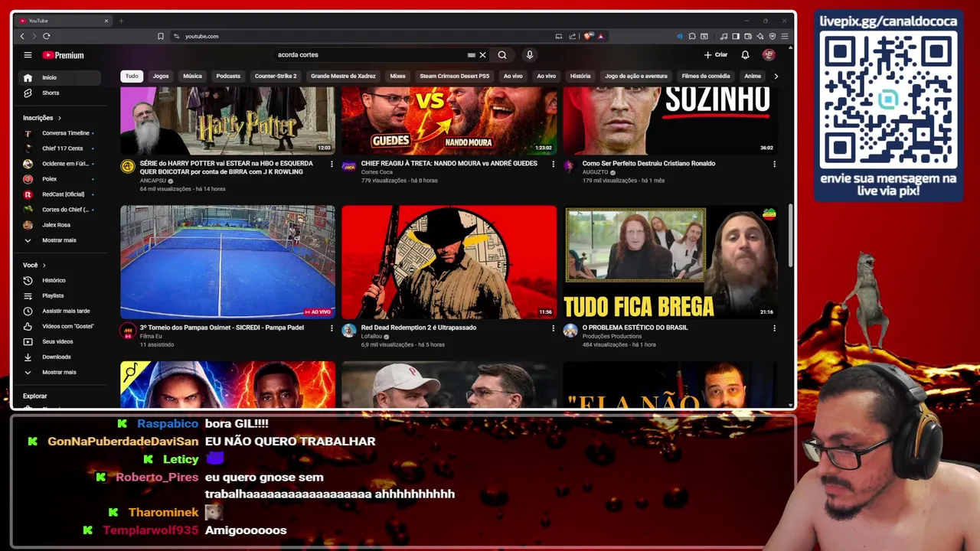Open Conversa Timeline subscription
The height and width of the screenshot is (551, 980).
pos(60,133)
